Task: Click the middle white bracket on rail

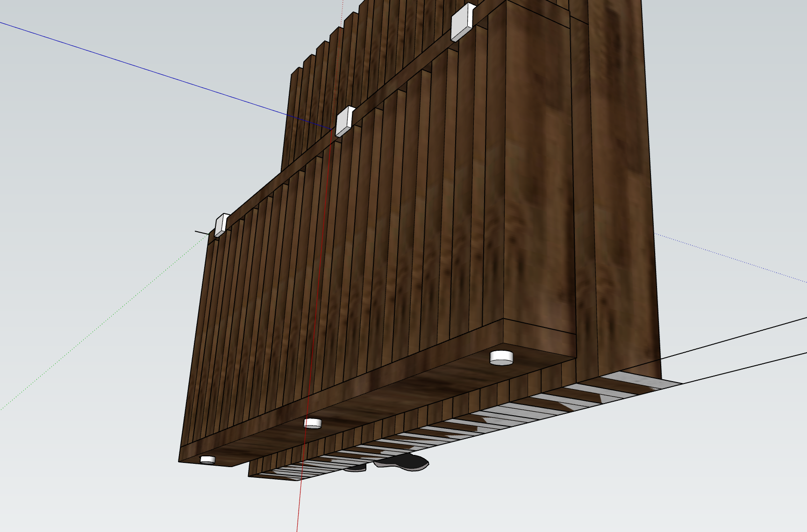Action: coord(344,121)
